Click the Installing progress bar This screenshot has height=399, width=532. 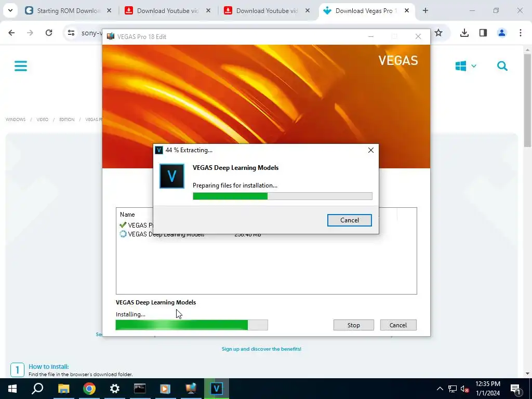pyautogui.click(x=192, y=325)
